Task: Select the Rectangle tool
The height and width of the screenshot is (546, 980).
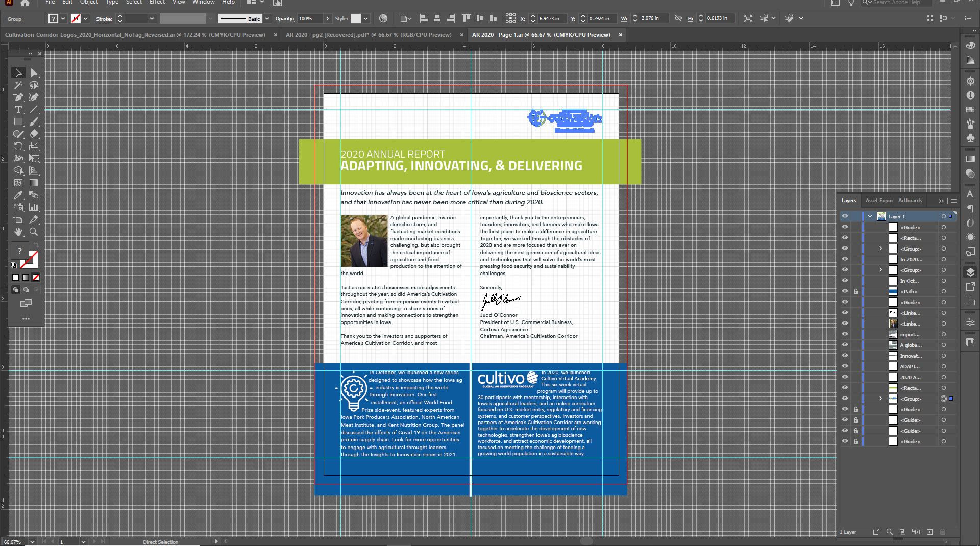Action: [x=18, y=121]
